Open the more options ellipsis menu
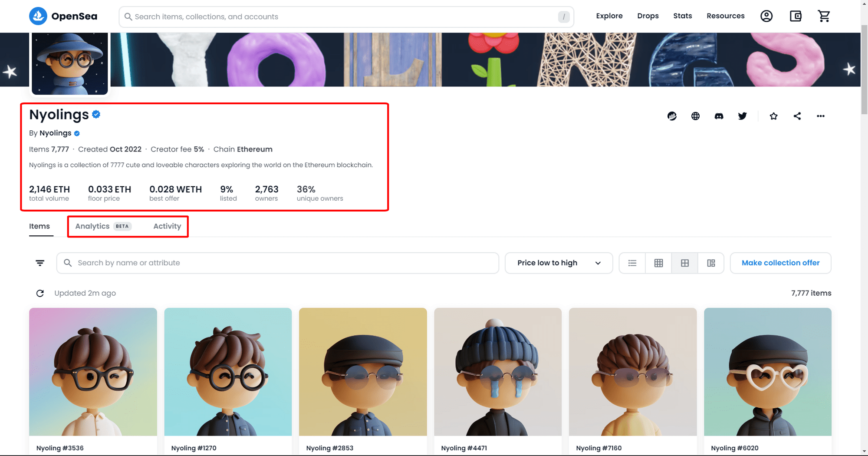868x456 pixels. [x=820, y=116]
